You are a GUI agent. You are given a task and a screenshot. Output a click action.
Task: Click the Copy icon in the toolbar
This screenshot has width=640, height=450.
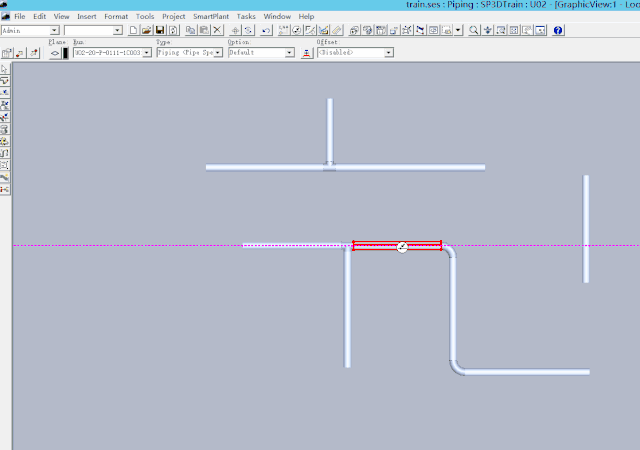(190, 30)
